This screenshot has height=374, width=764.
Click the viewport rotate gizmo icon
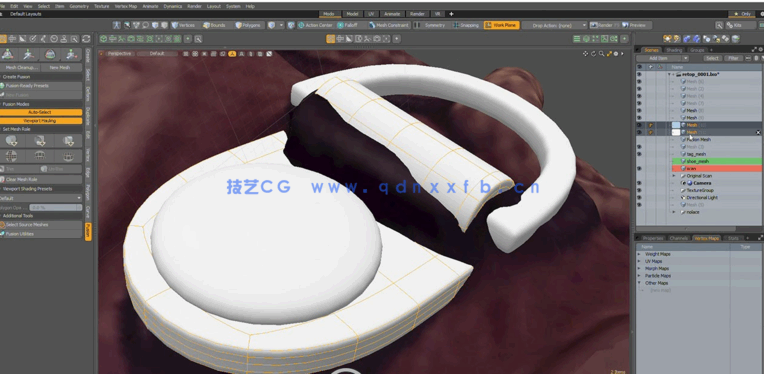point(593,54)
